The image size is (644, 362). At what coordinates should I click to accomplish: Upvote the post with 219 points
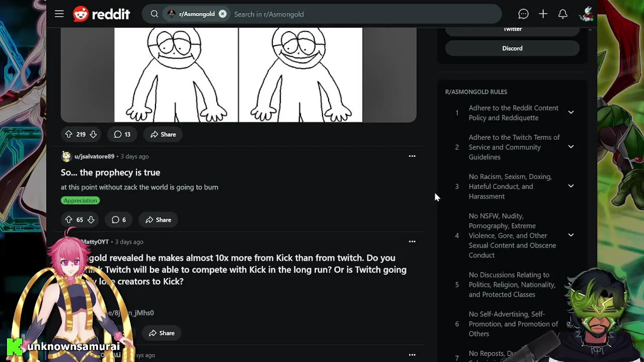pyautogui.click(x=69, y=134)
